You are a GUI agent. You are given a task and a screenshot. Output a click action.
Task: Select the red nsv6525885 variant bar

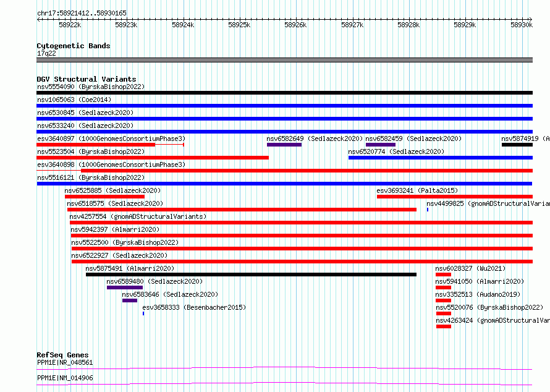coord(104,197)
